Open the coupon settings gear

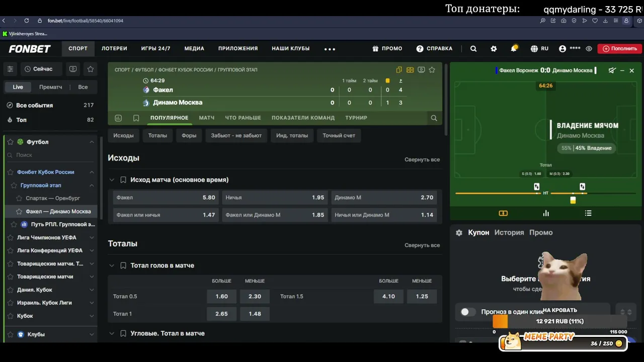(x=459, y=233)
